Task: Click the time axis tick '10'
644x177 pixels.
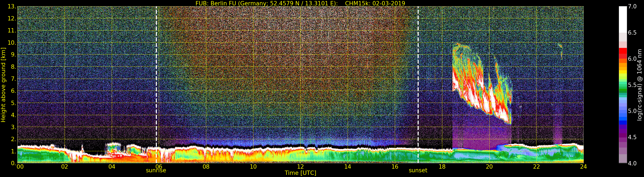Action: pos(253,166)
